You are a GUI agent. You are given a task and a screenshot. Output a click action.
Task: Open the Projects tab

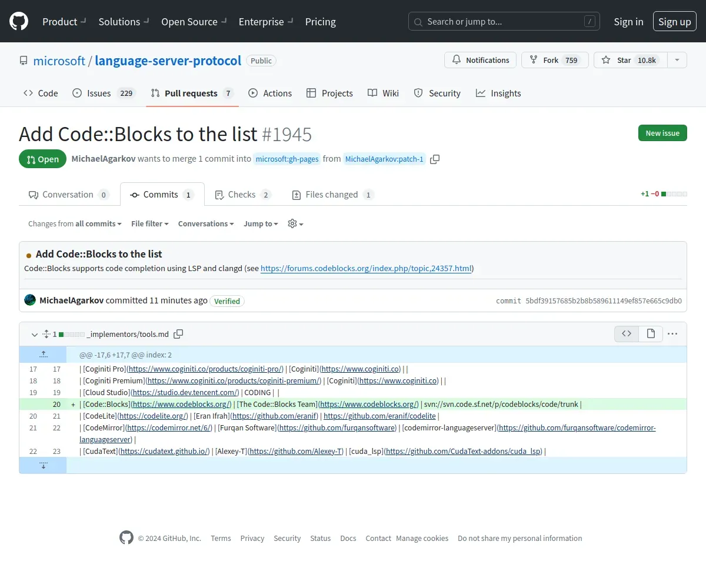tap(329, 93)
